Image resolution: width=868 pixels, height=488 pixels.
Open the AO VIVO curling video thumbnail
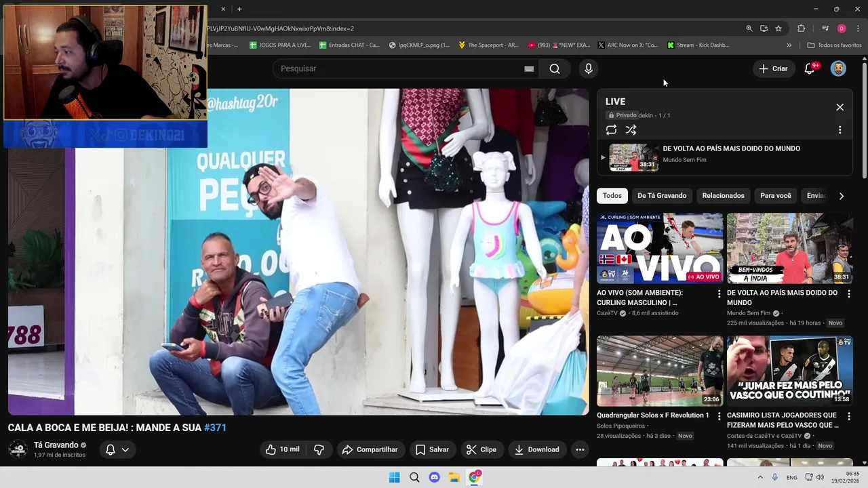(x=660, y=248)
